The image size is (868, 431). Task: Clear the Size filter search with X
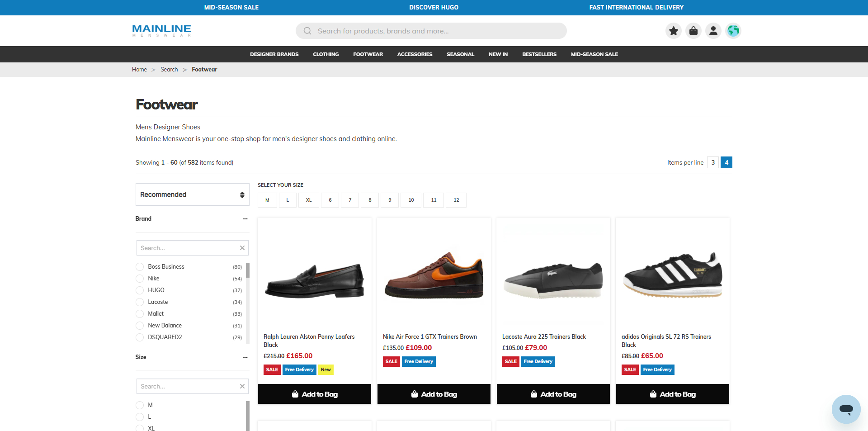[x=242, y=386]
